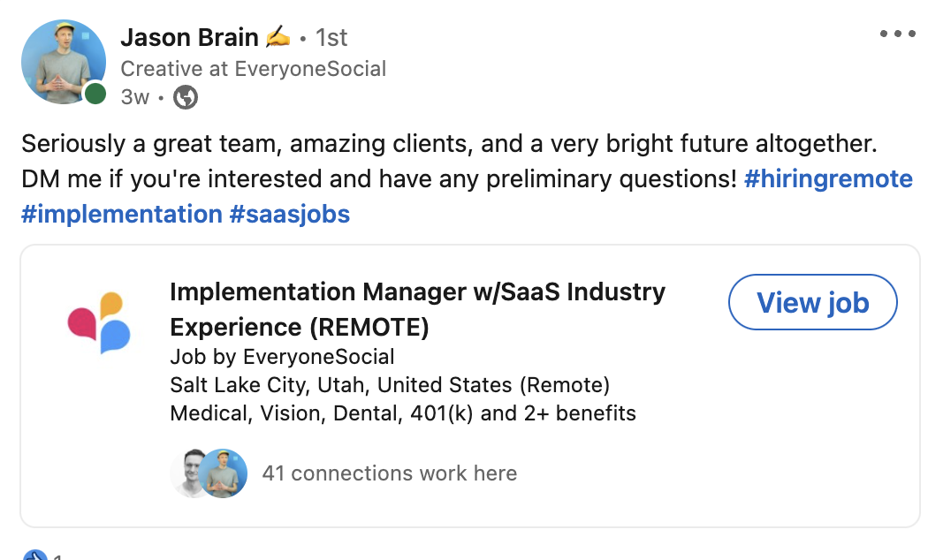The width and height of the screenshot is (928, 560).
Task: Click the like reaction icon below the post
Action: [34, 555]
